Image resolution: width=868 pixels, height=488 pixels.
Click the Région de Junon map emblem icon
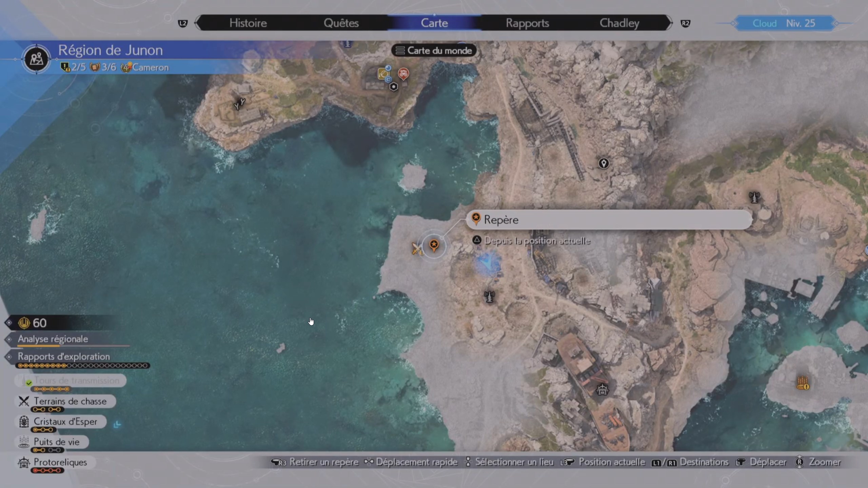click(x=36, y=58)
